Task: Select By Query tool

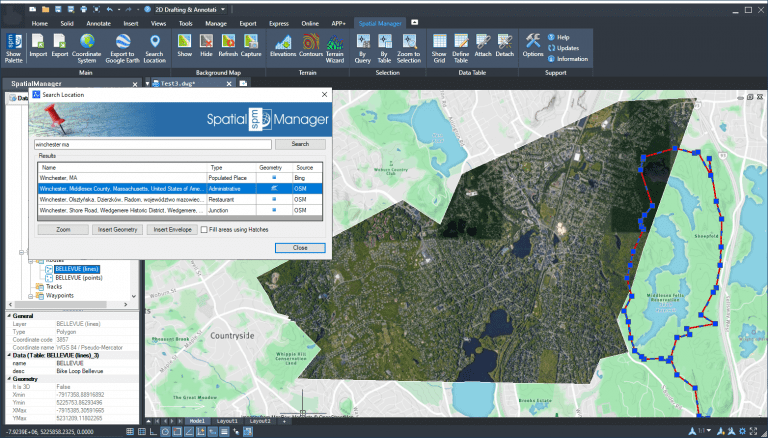Action: (363, 48)
